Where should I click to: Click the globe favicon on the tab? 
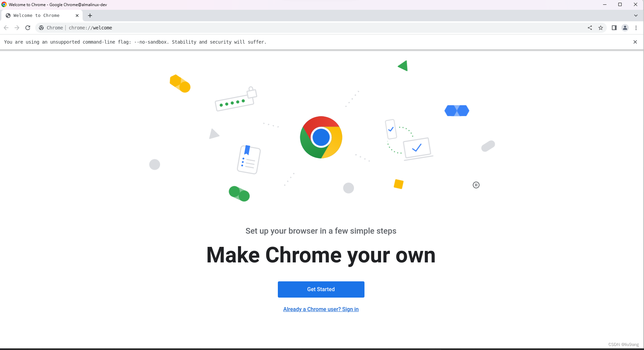coord(8,16)
